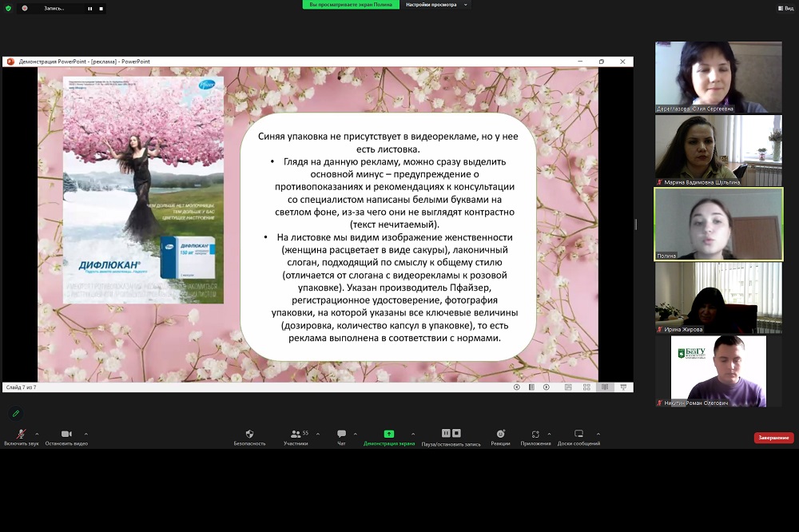
Task: Stop video using the camera button
Action: pos(66,434)
